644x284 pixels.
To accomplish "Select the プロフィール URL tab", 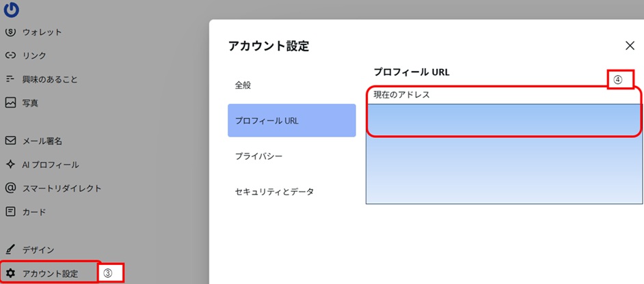I will pos(291,121).
